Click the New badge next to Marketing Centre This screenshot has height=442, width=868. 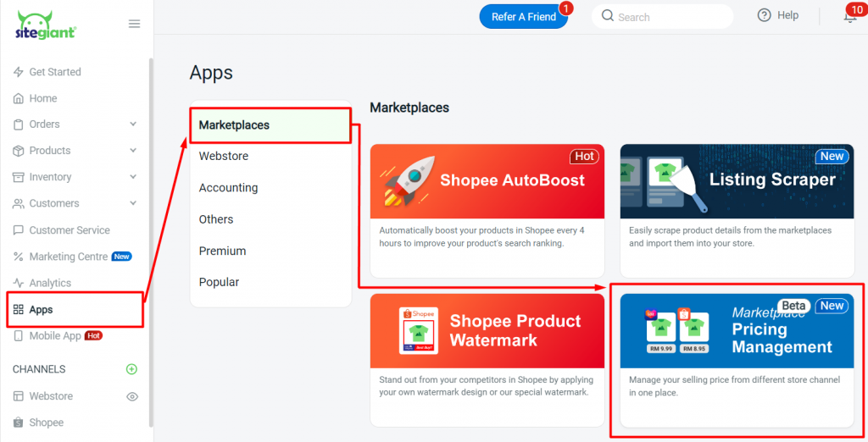122,257
